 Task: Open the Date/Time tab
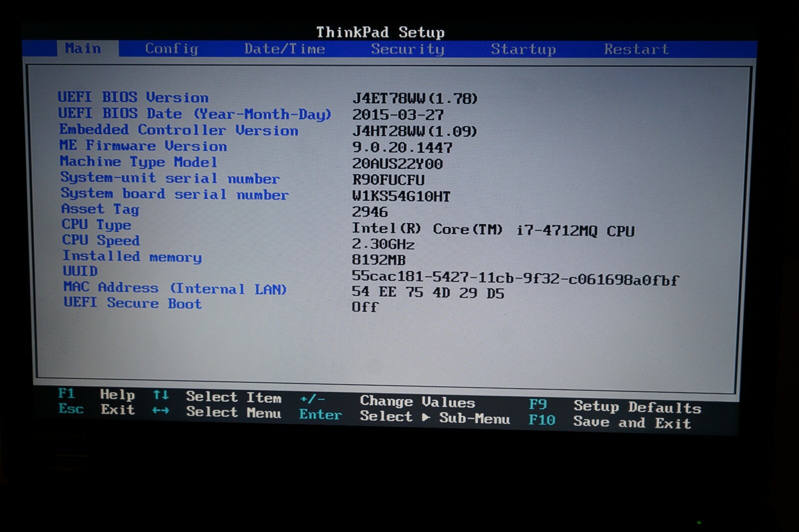click(285, 49)
